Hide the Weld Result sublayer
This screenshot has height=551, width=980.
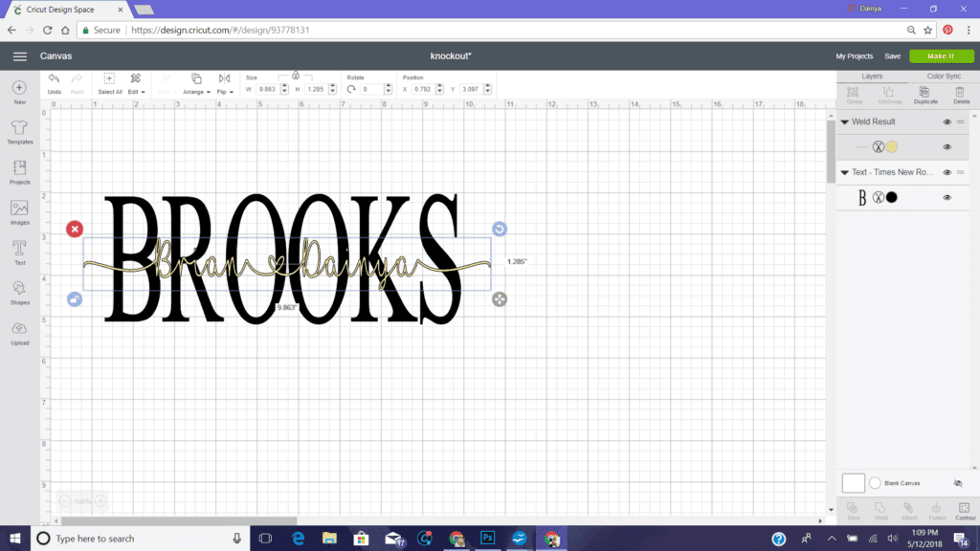[947, 147]
